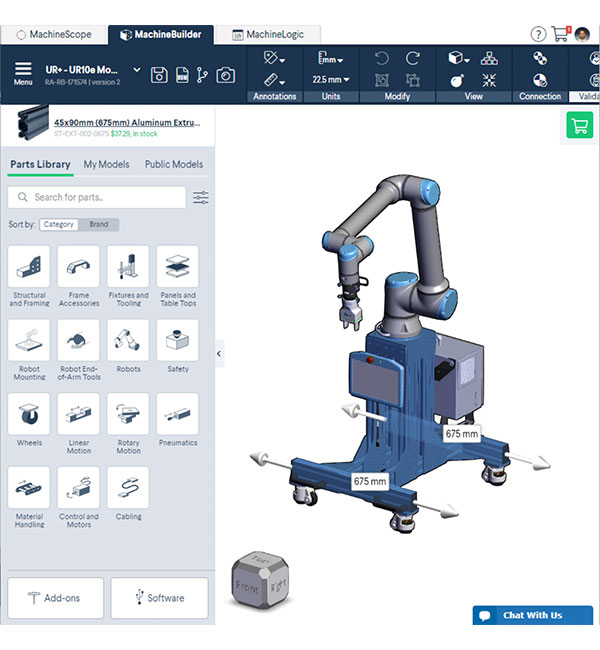Open the user profile avatar
Viewport: 600px width, 650px height.
(582, 34)
